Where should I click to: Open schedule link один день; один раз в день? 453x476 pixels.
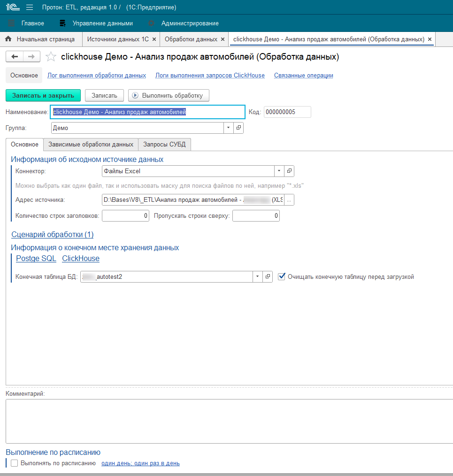click(x=140, y=463)
